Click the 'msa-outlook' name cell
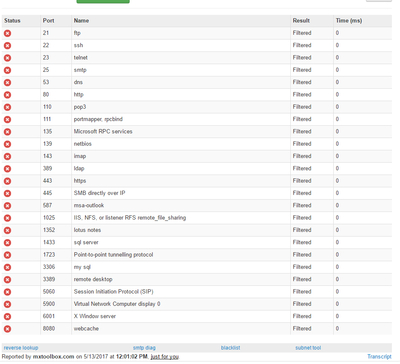This screenshot has width=400, height=364. pos(89,205)
